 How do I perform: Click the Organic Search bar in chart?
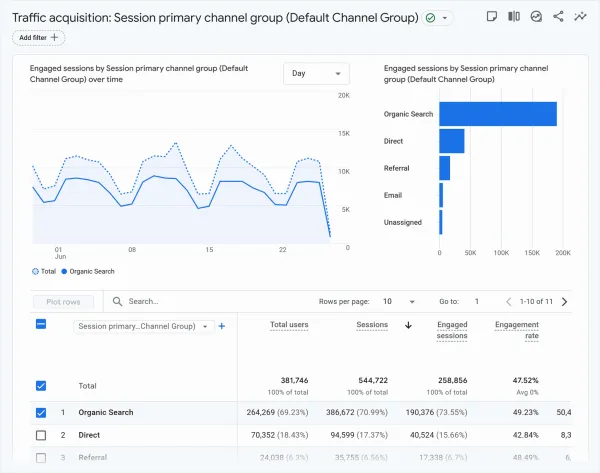(x=497, y=114)
